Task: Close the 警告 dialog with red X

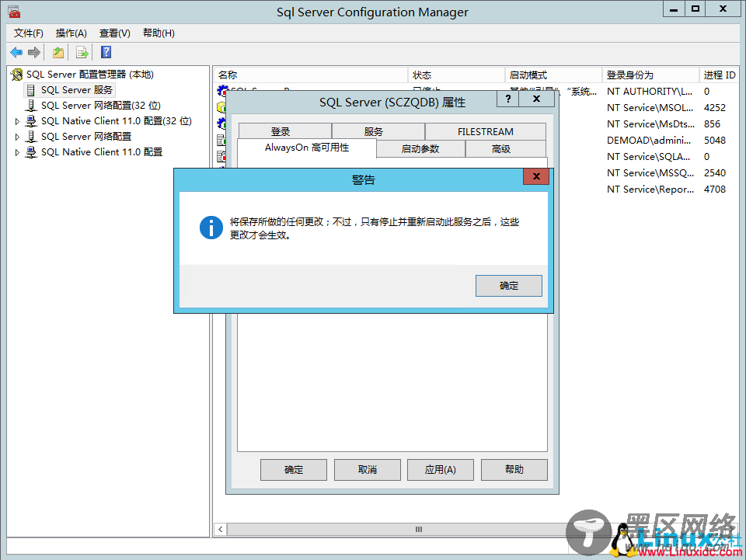Action: pyautogui.click(x=536, y=176)
